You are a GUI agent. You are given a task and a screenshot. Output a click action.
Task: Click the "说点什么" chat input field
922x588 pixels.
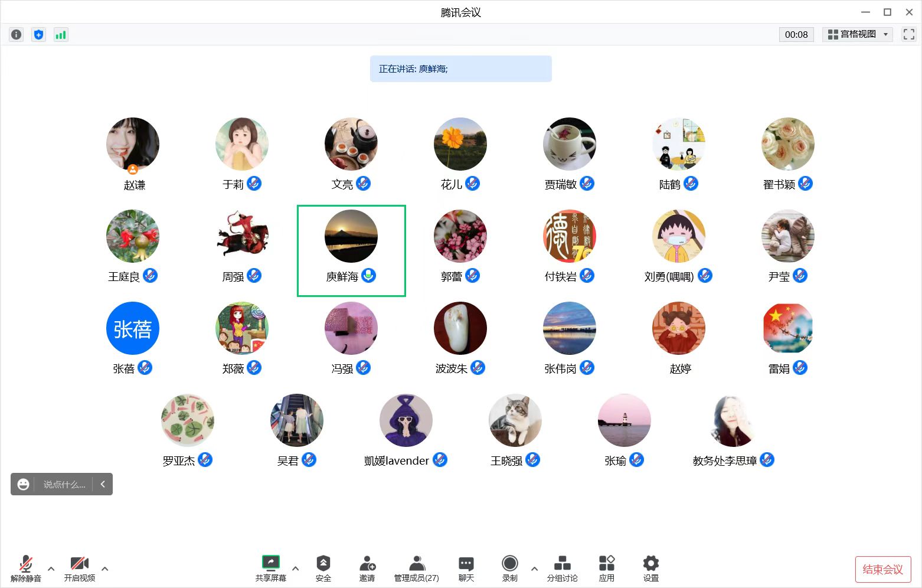(x=64, y=484)
